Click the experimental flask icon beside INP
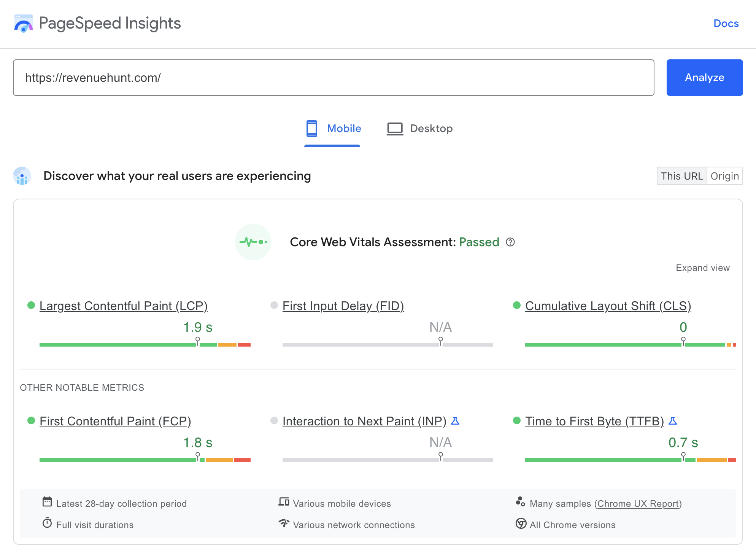The height and width of the screenshot is (557, 756). point(455,421)
